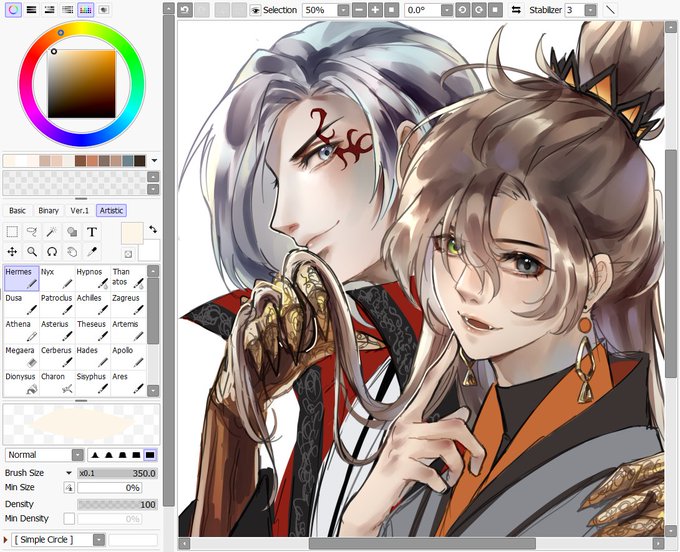
Task: Select the Megaera eraser brush
Action: 21,356
